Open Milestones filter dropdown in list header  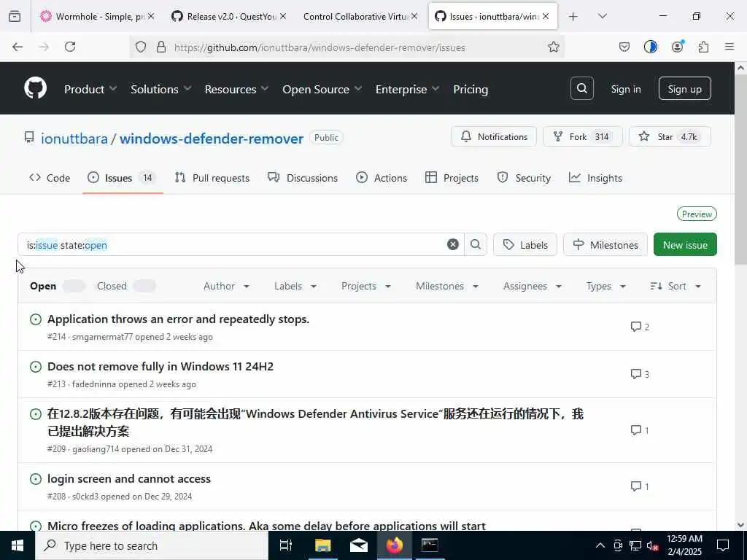click(x=447, y=286)
